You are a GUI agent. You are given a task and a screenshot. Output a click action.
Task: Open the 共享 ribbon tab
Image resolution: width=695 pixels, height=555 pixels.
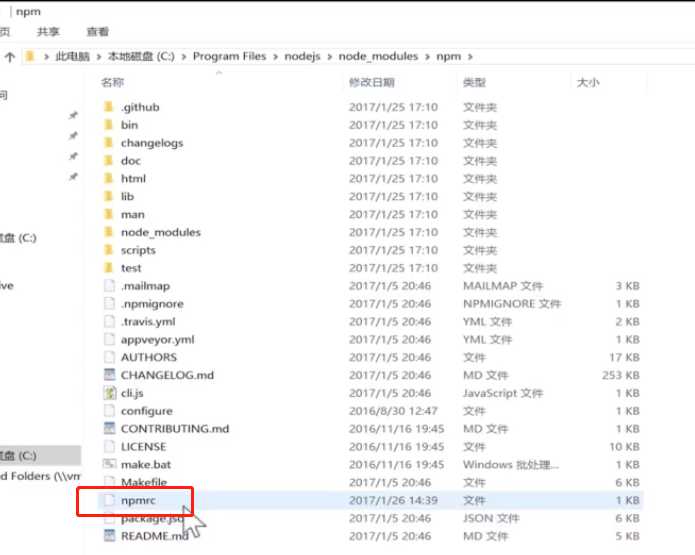(48, 31)
